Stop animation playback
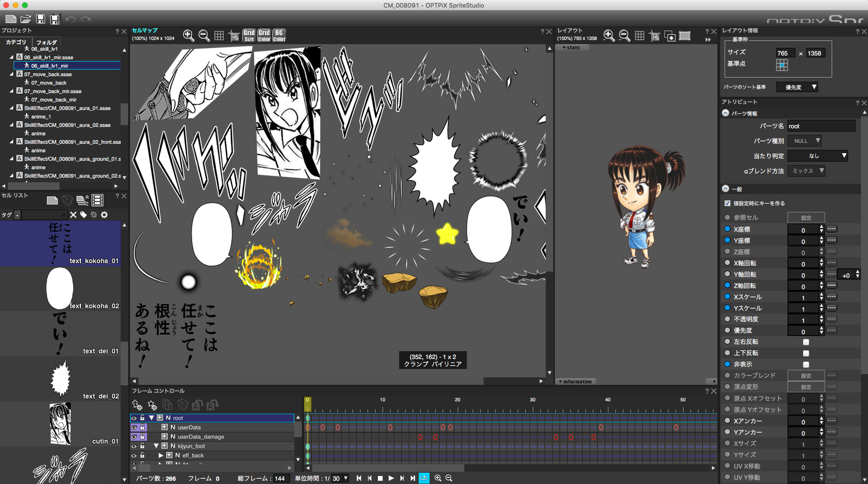 [x=380, y=478]
